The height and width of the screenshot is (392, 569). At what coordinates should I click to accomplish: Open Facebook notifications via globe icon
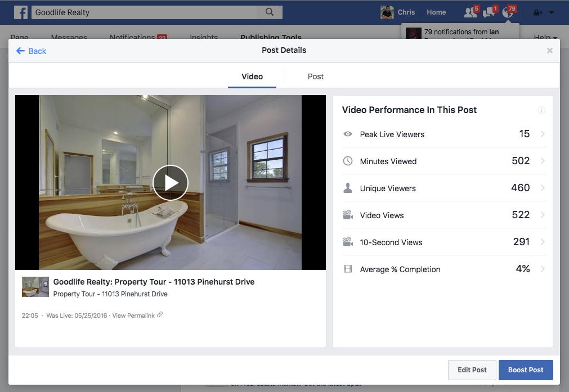[508, 12]
